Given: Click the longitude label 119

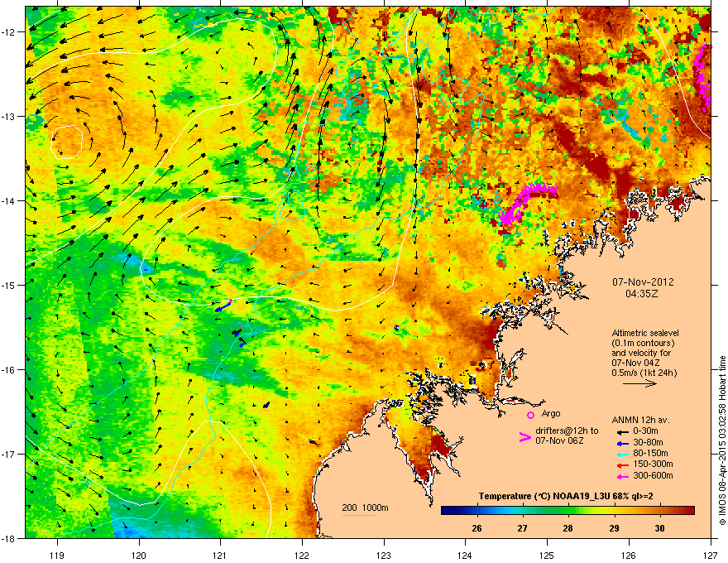Looking at the screenshot, I should tap(57, 555).
